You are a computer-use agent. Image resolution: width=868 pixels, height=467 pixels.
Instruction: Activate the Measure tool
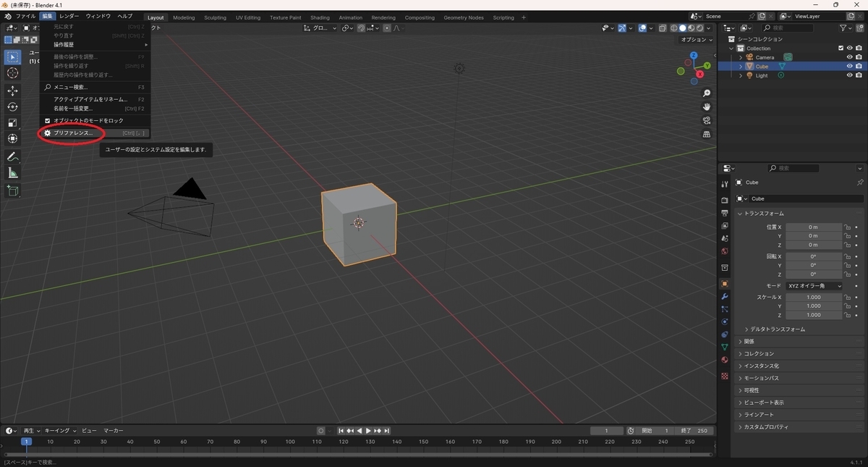click(x=12, y=173)
